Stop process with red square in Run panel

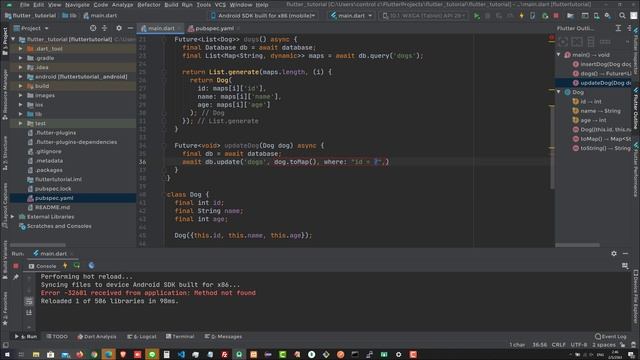[x=16, y=266]
